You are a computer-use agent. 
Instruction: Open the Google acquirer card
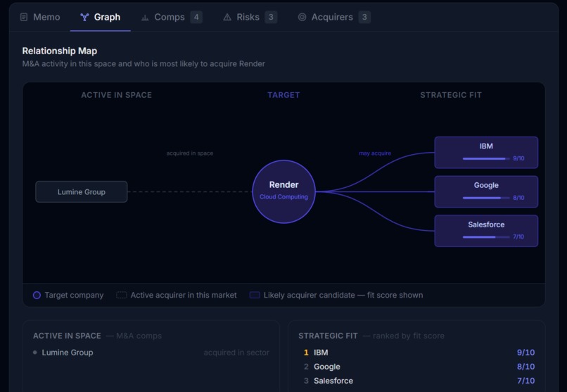[486, 191]
